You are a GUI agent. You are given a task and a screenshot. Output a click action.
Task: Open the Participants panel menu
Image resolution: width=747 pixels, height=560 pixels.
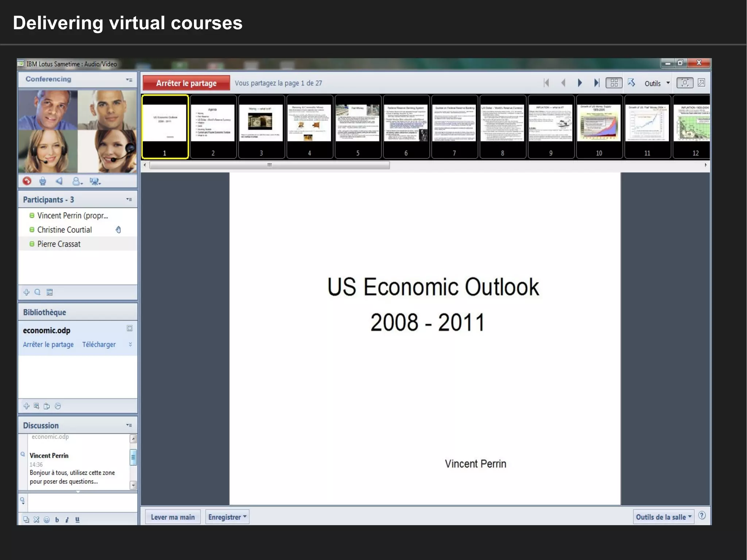(x=129, y=200)
